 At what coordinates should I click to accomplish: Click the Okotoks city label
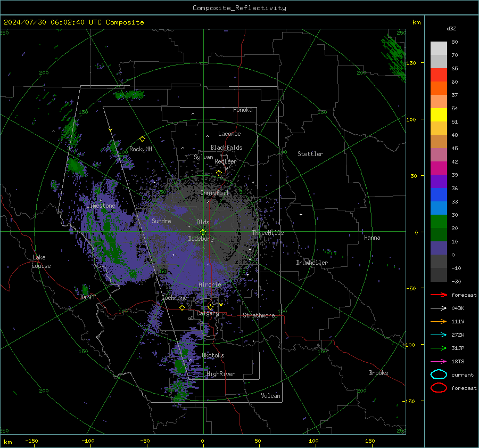coord(213,355)
